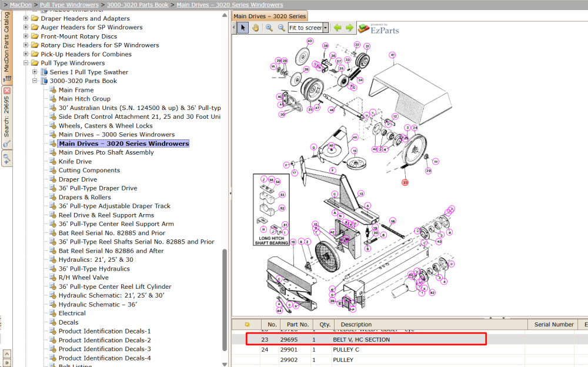Go to next page with right green arrow

click(349, 28)
